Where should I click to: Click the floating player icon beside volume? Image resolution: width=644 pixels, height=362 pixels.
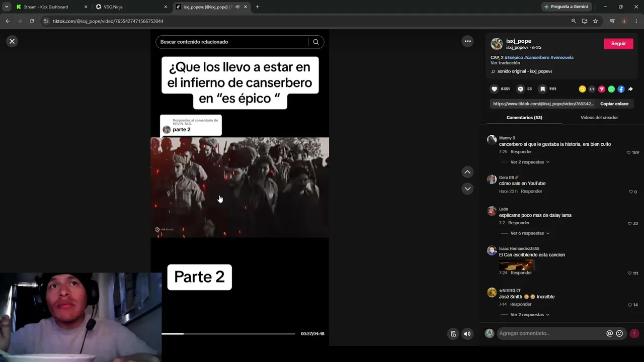[453, 333]
